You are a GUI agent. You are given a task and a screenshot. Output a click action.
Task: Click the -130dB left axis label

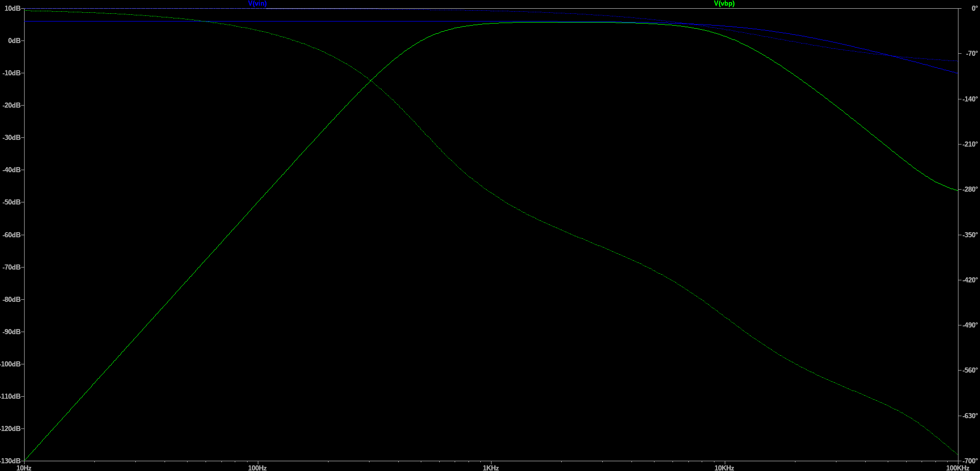pos(11,461)
